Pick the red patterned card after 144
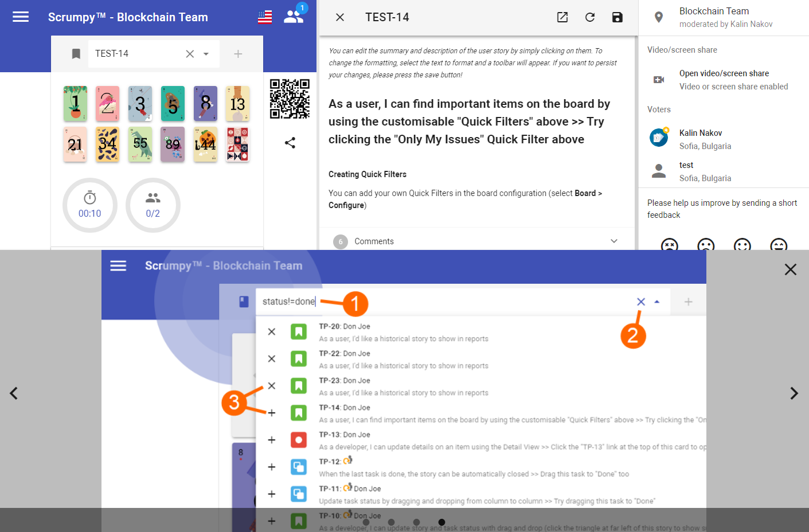The width and height of the screenshot is (809, 532). point(237,144)
